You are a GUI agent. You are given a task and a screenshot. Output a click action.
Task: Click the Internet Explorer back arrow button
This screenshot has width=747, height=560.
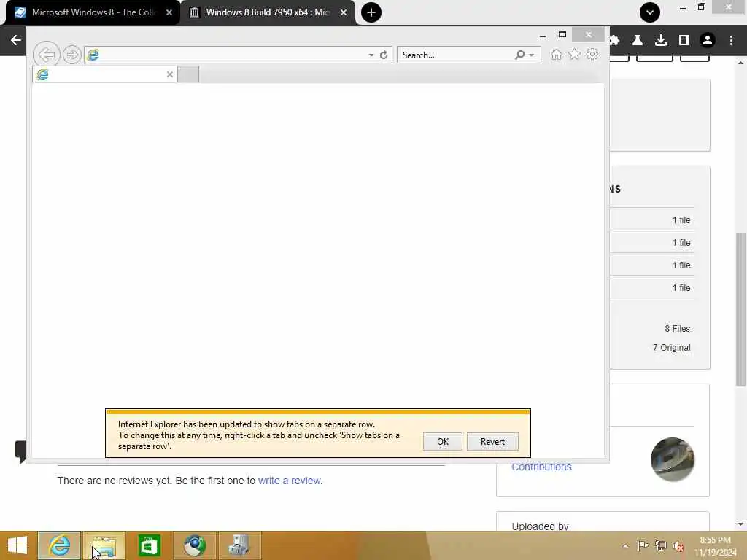(x=47, y=55)
